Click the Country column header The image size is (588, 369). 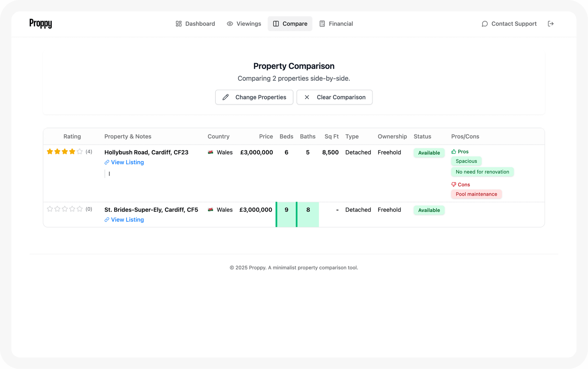pyautogui.click(x=218, y=136)
